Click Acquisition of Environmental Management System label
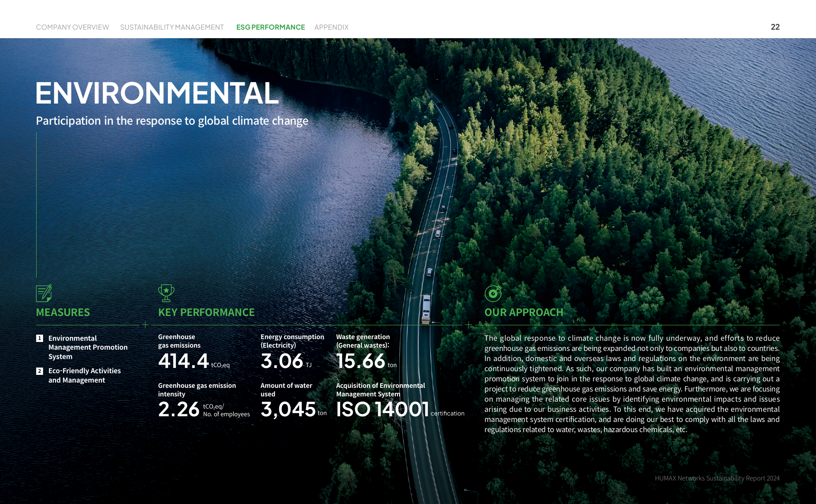816x504 pixels. (380, 390)
